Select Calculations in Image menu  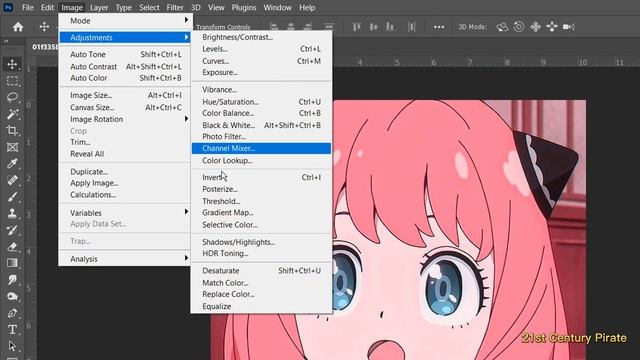coord(124,195)
